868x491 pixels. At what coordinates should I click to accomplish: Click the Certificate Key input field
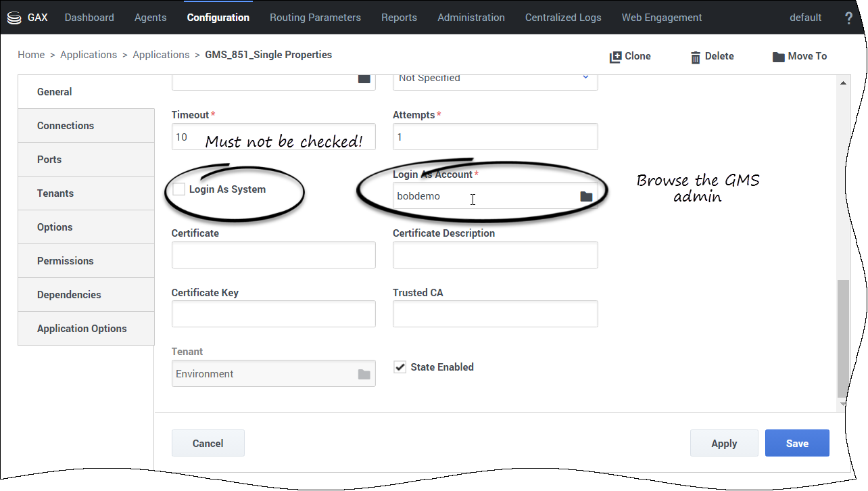click(x=274, y=314)
